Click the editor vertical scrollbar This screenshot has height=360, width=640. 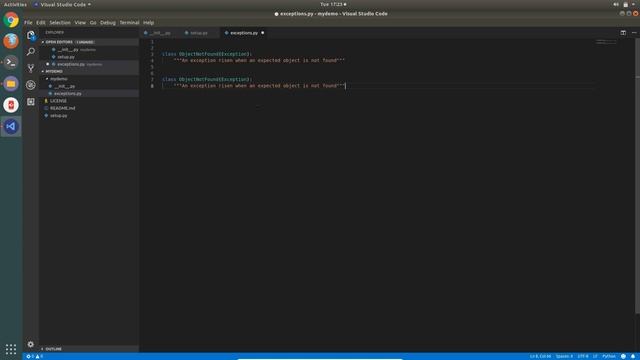[x=637, y=176]
